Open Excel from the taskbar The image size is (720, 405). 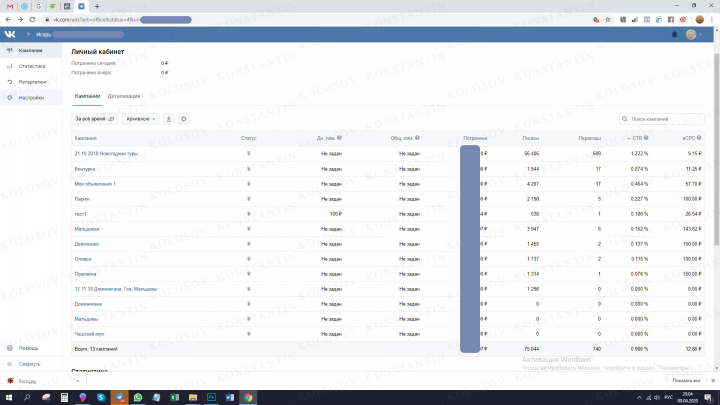point(174,398)
